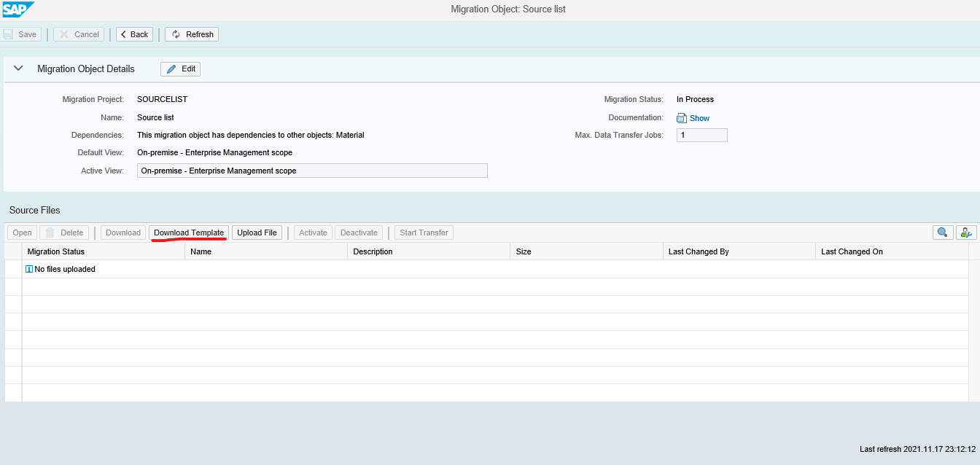
Task: Click the pencil icon on the Edit button
Action: [171, 69]
